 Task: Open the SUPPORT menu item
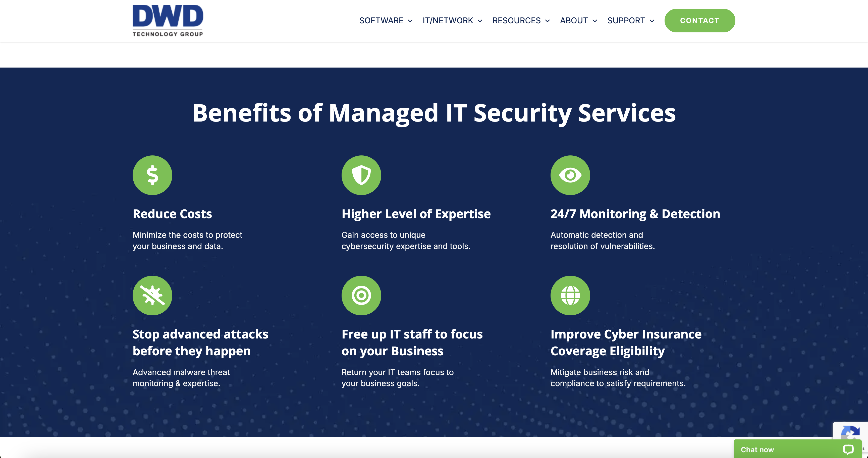click(626, 21)
